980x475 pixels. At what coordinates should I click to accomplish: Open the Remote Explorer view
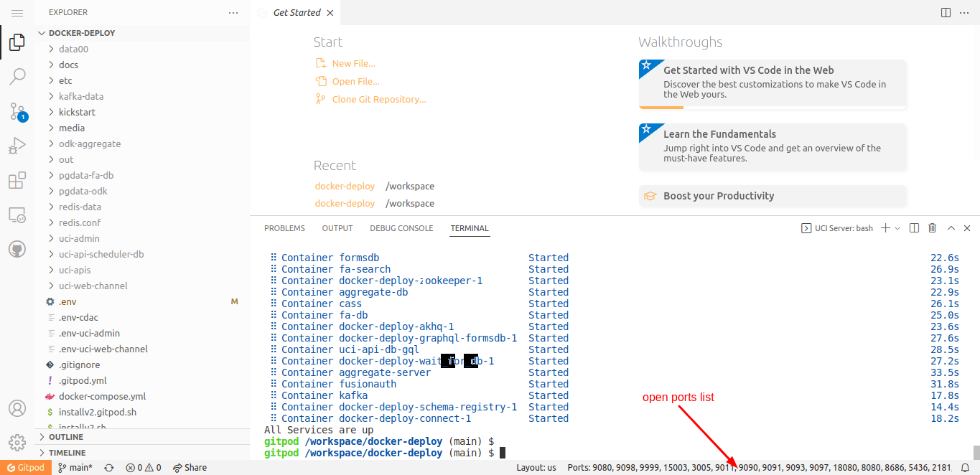pos(17,215)
